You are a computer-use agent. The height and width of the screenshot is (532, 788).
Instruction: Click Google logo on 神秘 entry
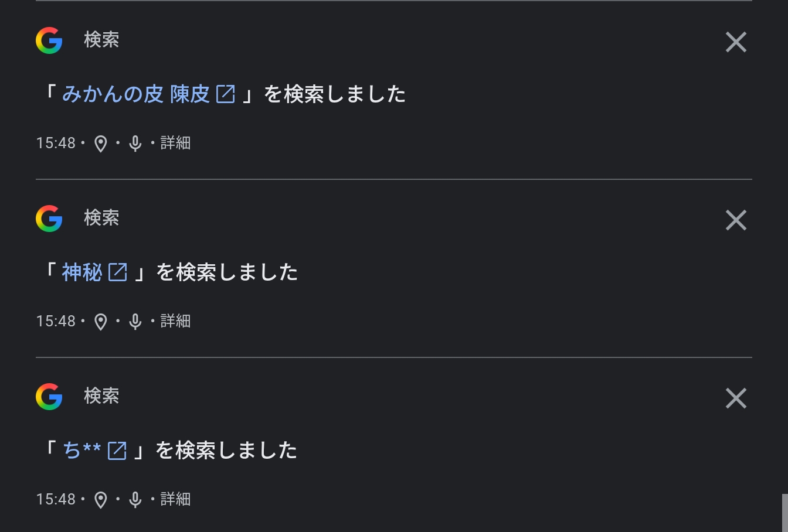click(x=49, y=219)
